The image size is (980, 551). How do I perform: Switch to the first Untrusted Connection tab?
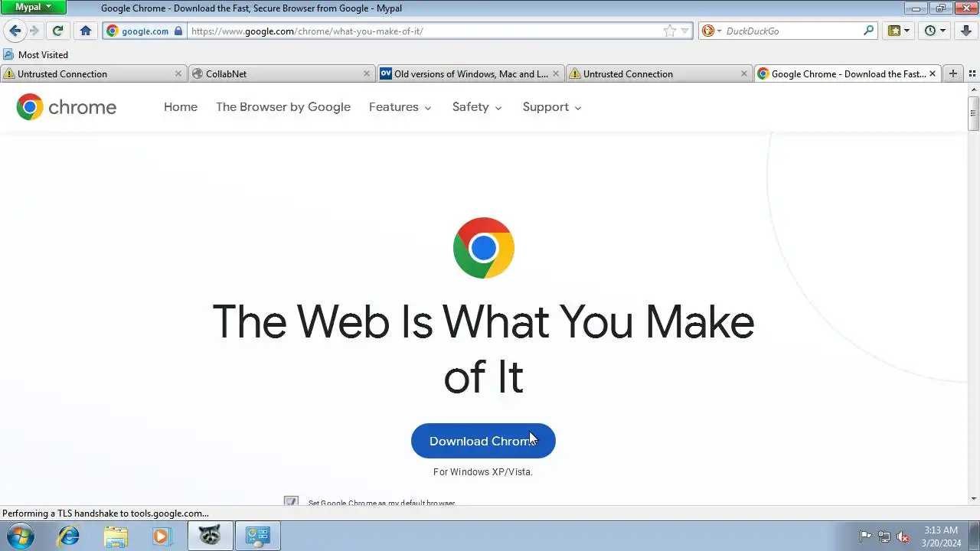(x=93, y=73)
